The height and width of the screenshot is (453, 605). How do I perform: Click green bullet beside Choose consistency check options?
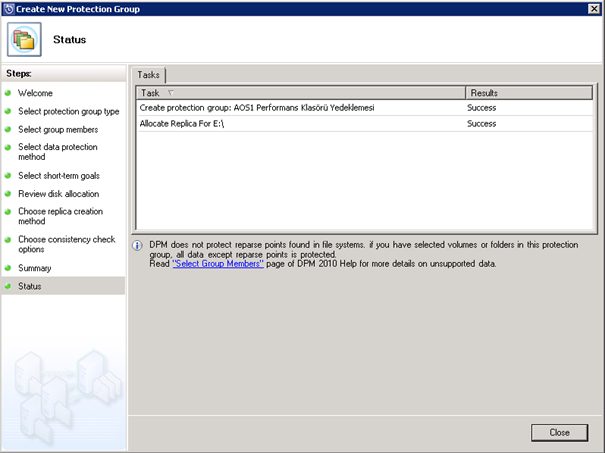pyautogui.click(x=8, y=240)
